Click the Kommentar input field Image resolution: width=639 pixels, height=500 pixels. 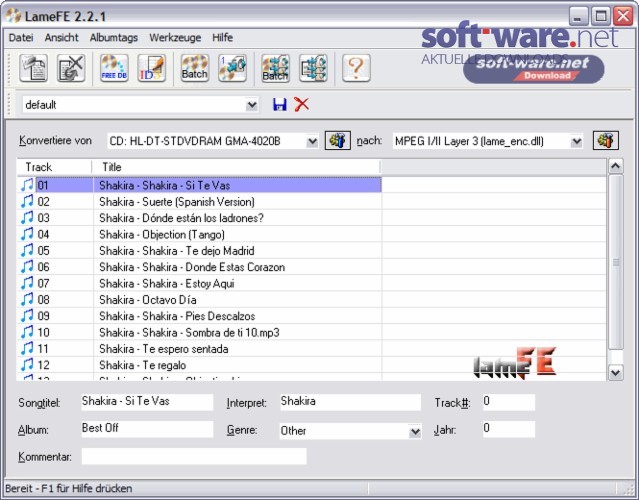[194, 456]
